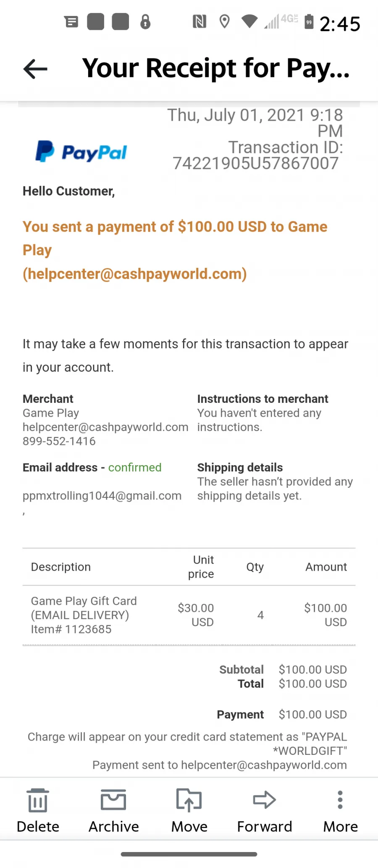Tap the back arrow icon
The height and width of the screenshot is (868, 378).
[x=35, y=69]
